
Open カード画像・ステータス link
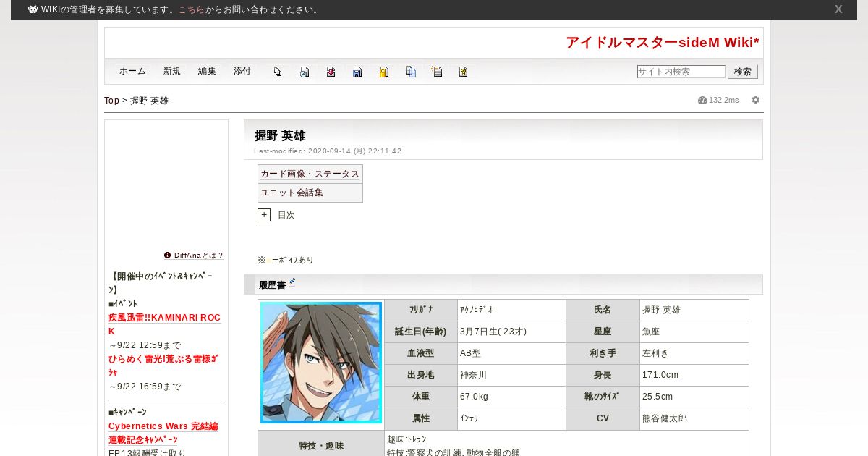pyautogui.click(x=310, y=174)
